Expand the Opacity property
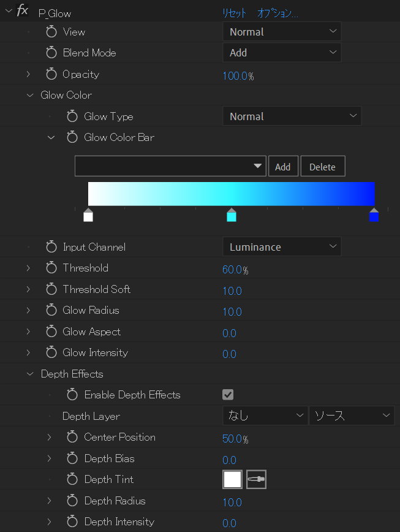 [28, 74]
